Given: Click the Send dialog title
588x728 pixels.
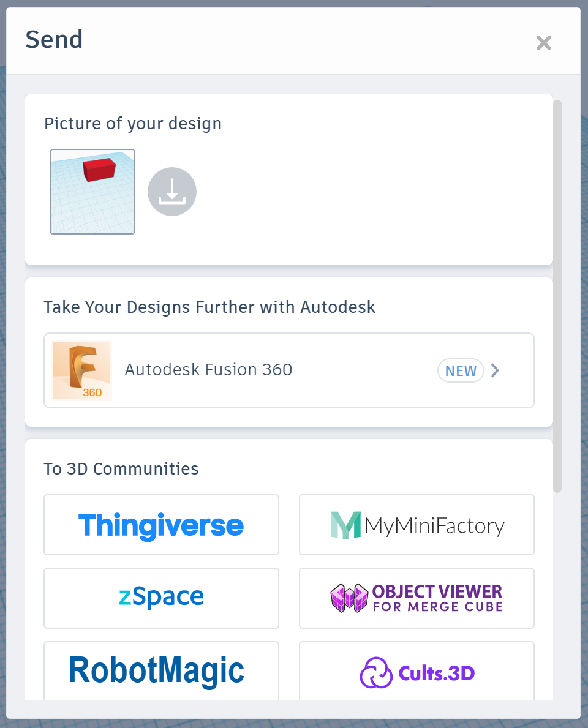Looking at the screenshot, I should point(54,40).
